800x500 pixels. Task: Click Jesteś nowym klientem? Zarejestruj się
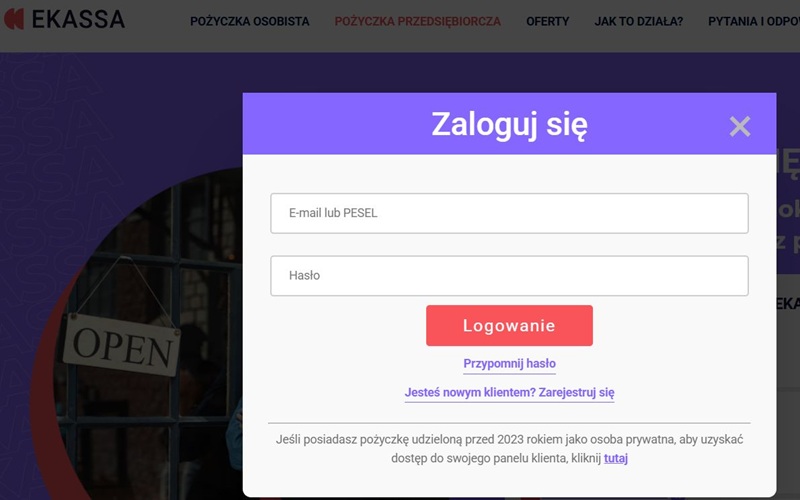[509, 393]
